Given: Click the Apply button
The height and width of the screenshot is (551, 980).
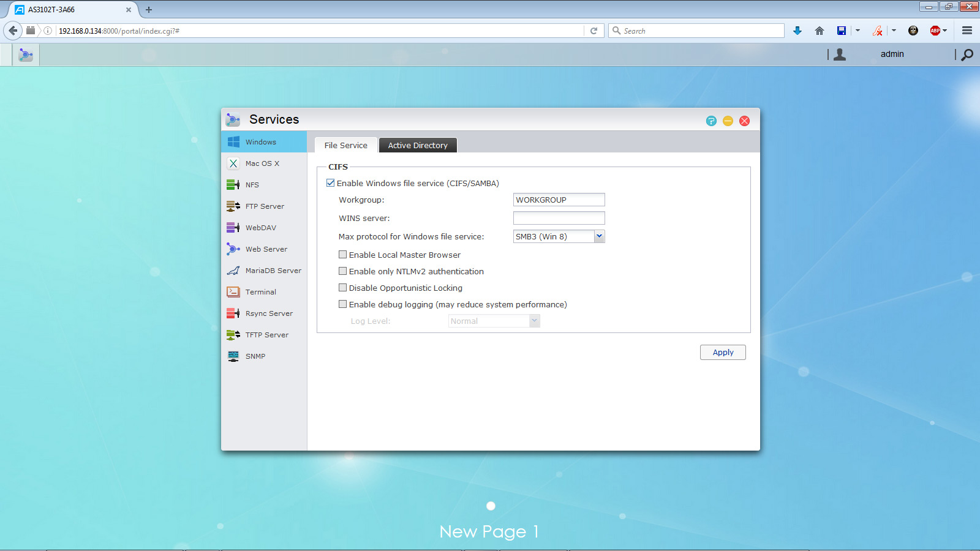Looking at the screenshot, I should click(723, 352).
